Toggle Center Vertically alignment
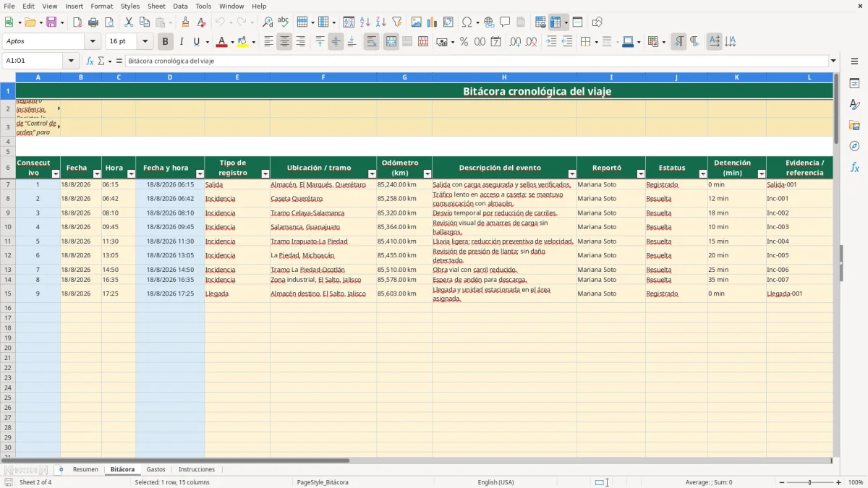Viewport: 868px width, 488px height. pos(336,42)
